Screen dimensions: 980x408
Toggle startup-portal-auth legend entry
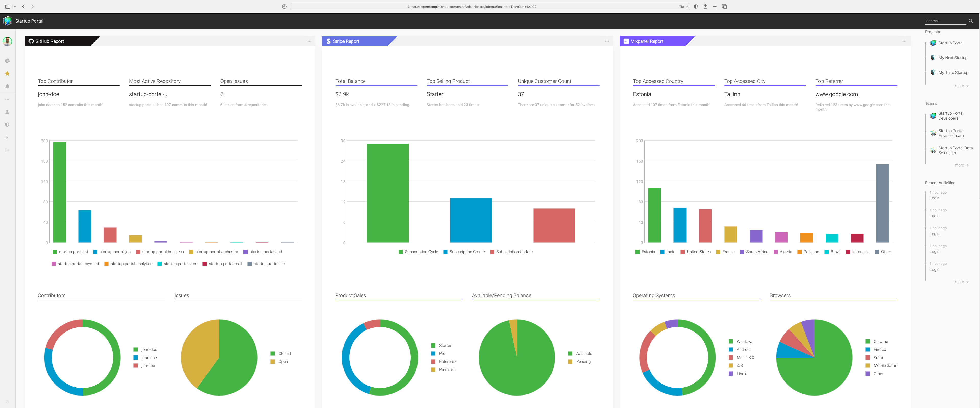coord(263,252)
